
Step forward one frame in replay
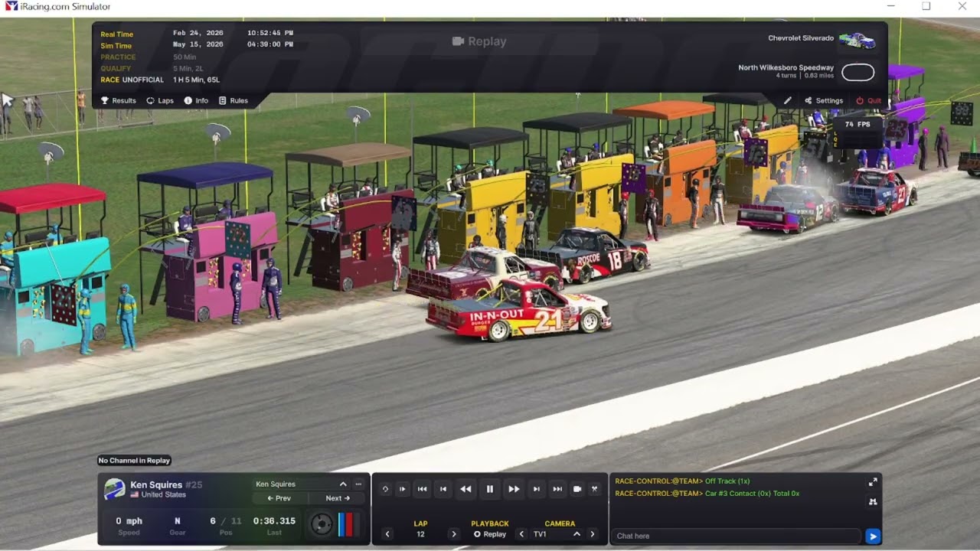pyautogui.click(x=537, y=489)
